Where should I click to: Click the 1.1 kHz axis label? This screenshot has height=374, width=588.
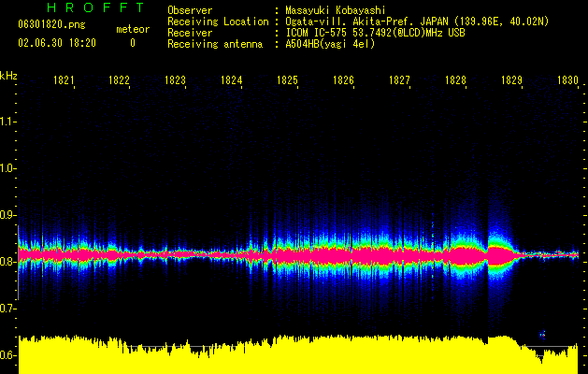(x=7, y=122)
